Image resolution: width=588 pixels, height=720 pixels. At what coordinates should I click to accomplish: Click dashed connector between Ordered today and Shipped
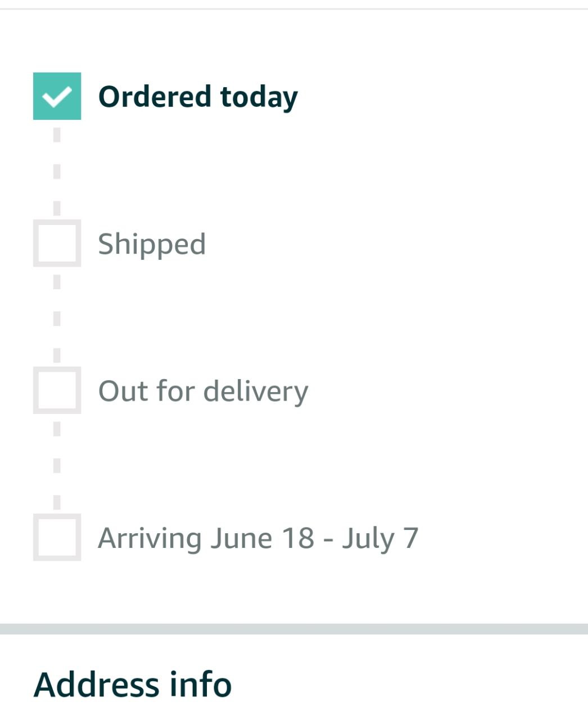tap(57, 171)
